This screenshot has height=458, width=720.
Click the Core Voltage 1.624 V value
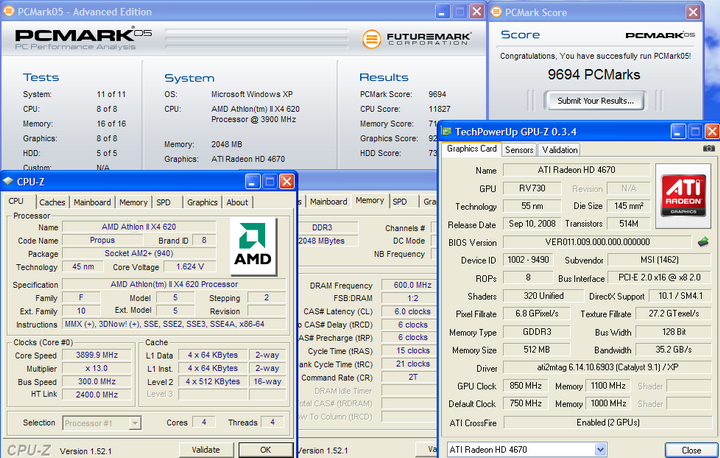coord(190,266)
